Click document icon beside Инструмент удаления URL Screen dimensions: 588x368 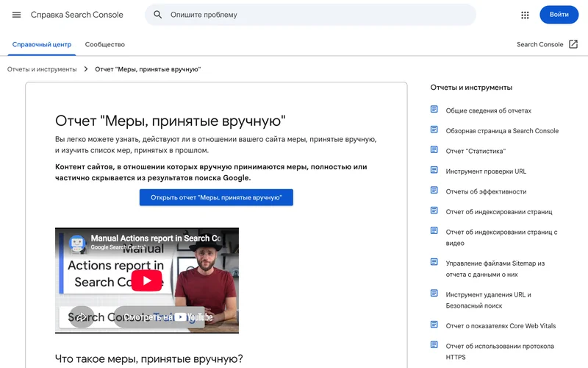[x=434, y=293]
